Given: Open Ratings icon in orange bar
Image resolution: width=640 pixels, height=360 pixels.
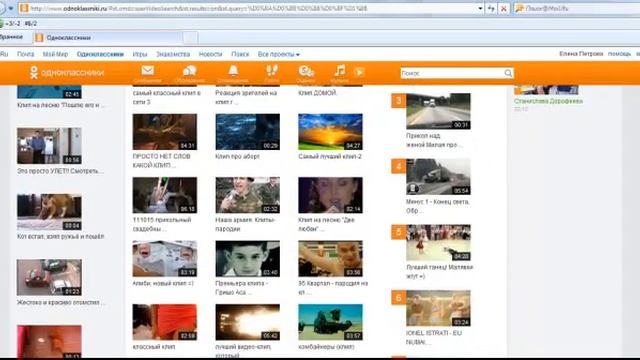Looking at the screenshot, I should (306, 71).
